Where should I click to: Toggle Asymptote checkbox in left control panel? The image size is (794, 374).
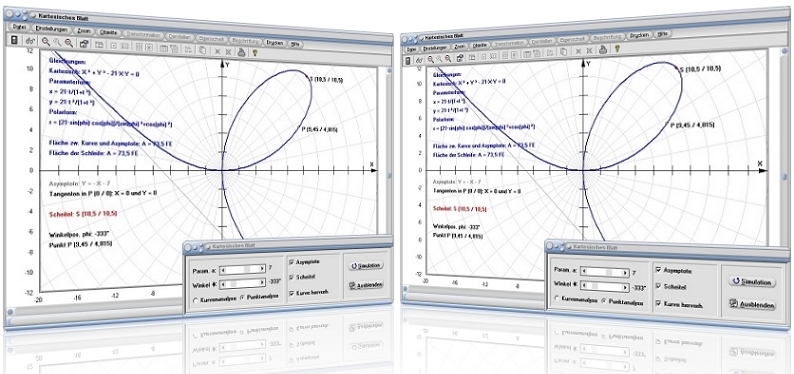(x=291, y=262)
